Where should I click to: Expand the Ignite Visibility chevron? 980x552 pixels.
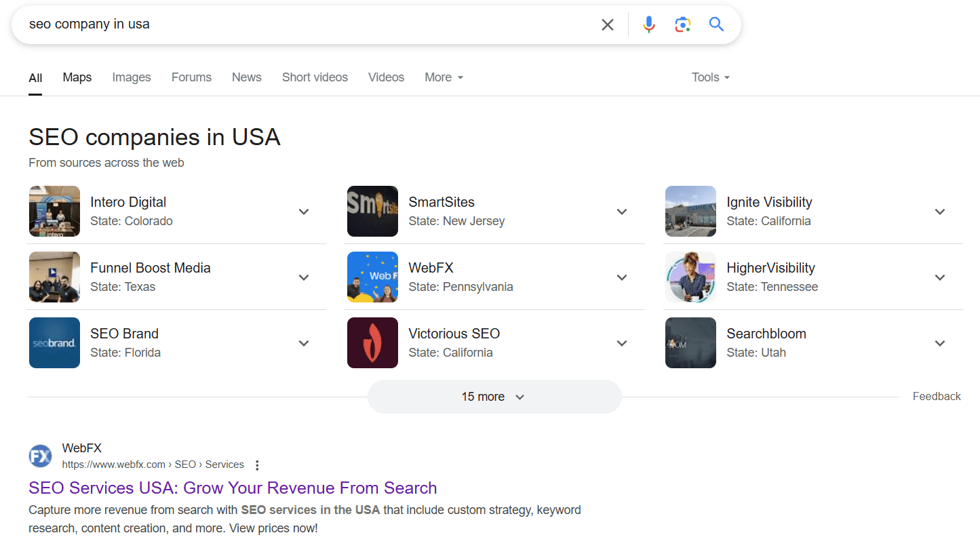[x=940, y=212]
